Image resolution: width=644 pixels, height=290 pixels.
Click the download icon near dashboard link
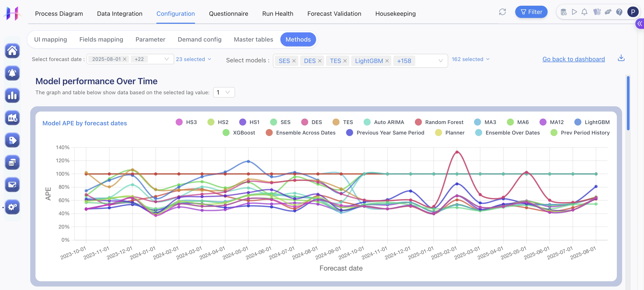[x=621, y=58]
